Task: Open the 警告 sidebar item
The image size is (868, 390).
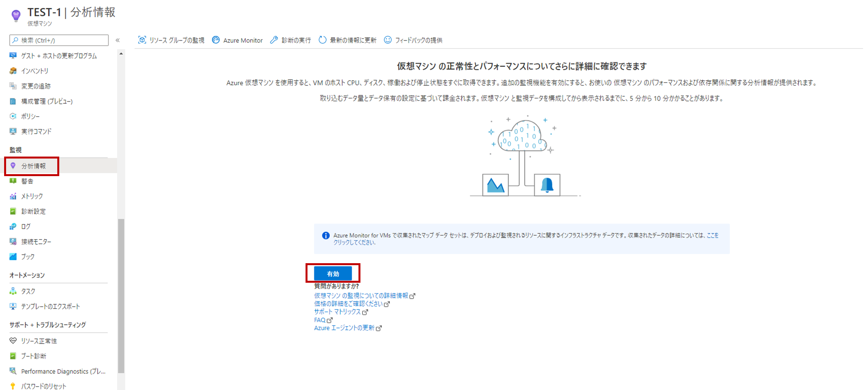Action: click(27, 181)
